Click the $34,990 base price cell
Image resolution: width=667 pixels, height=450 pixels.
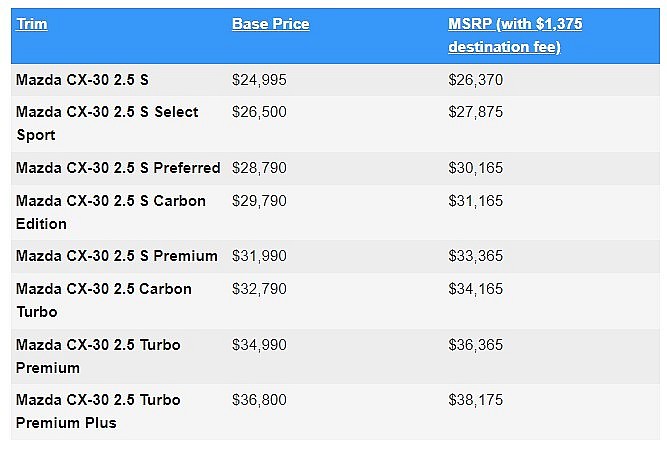pyautogui.click(x=259, y=345)
